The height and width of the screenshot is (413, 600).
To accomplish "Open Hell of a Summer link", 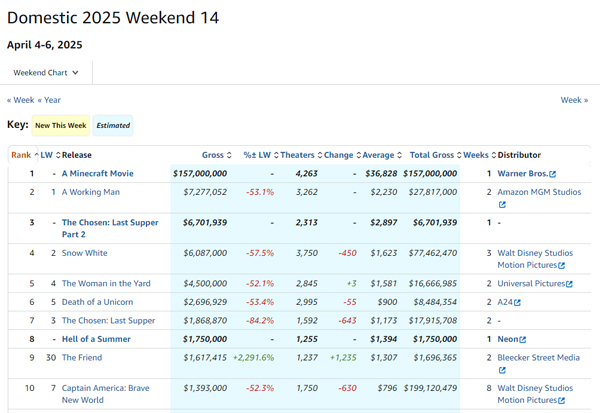I will click(x=96, y=339).
